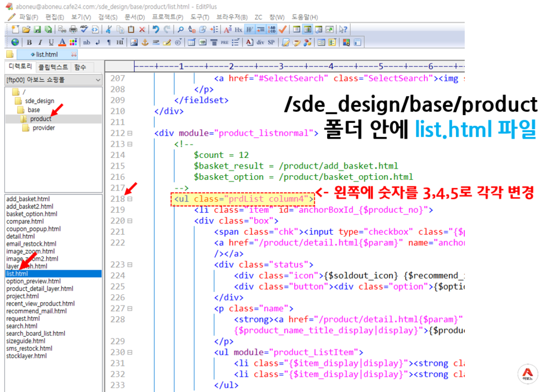
Task: Click the Hx hex viewer icon
Action: [238, 29]
